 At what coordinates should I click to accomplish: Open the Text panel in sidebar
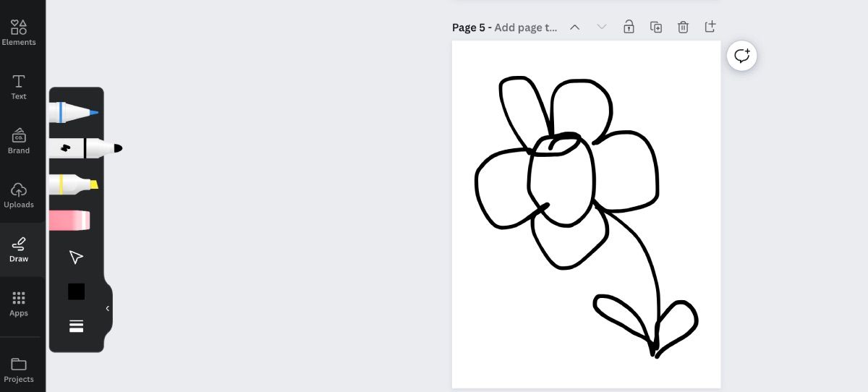coord(19,87)
